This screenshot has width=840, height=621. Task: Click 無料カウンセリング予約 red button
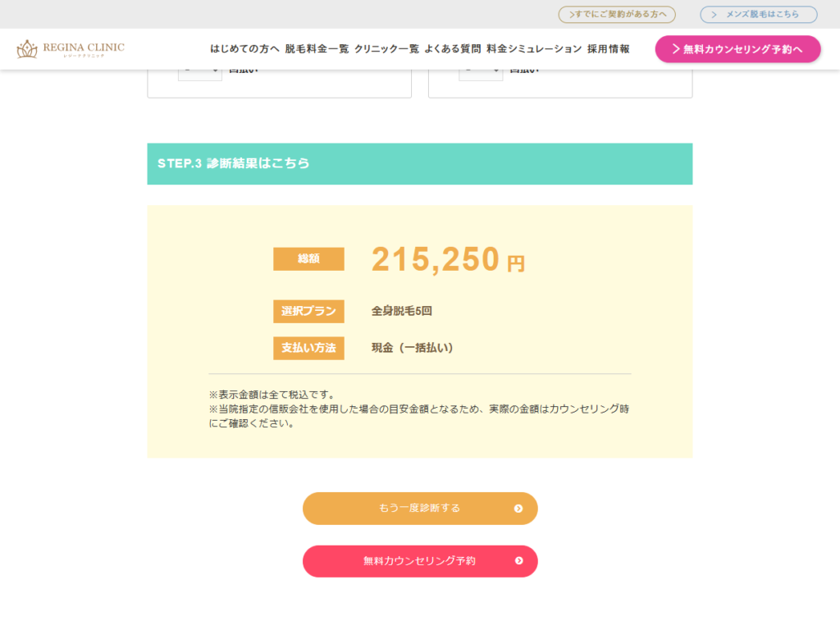tap(420, 561)
